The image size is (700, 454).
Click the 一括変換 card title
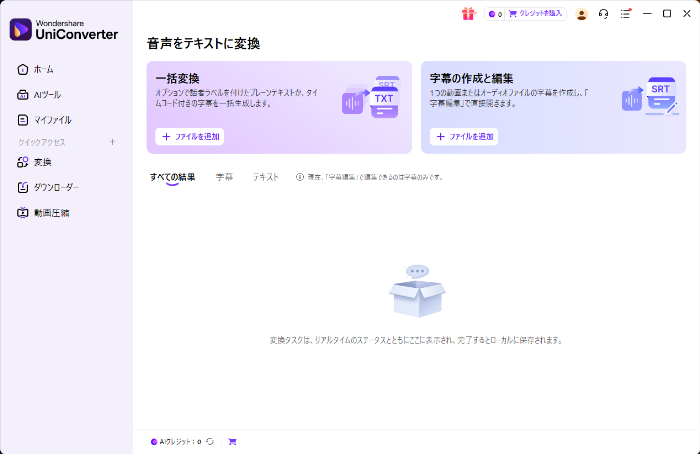coord(177,79)
